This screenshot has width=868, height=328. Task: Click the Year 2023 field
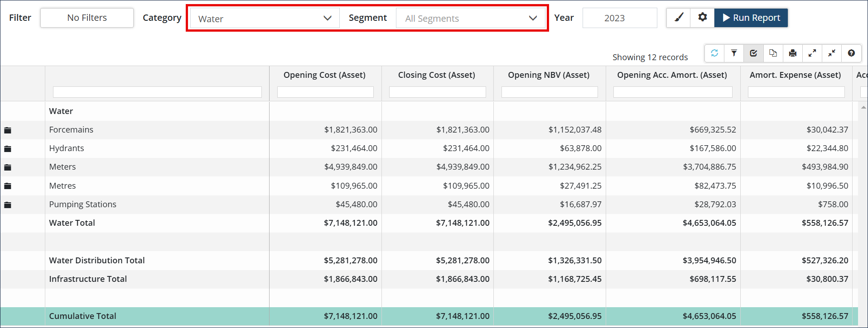tap(619, 18)
